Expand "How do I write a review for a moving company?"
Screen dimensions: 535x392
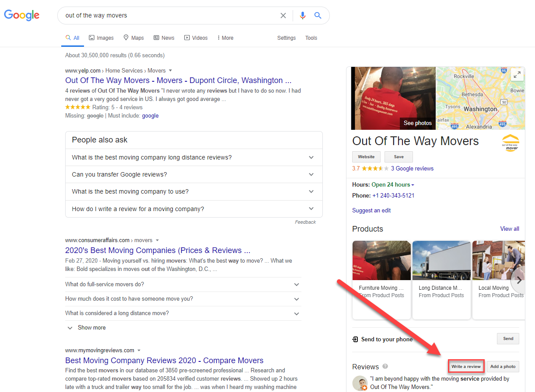click(x=194, y=209)
